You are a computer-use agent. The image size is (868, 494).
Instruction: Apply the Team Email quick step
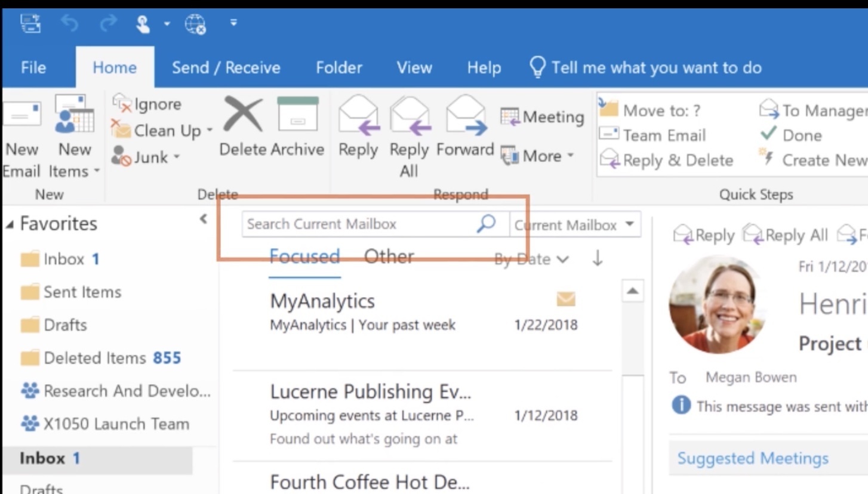669,135
